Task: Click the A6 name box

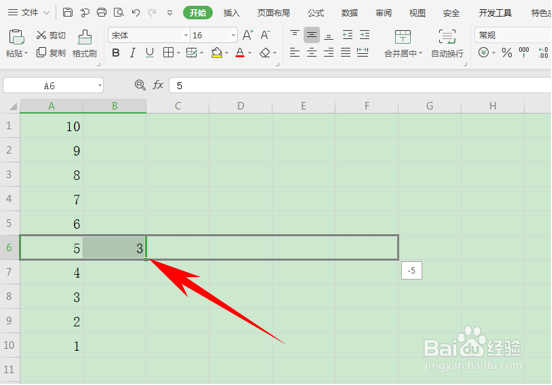Action: [53, 86]
